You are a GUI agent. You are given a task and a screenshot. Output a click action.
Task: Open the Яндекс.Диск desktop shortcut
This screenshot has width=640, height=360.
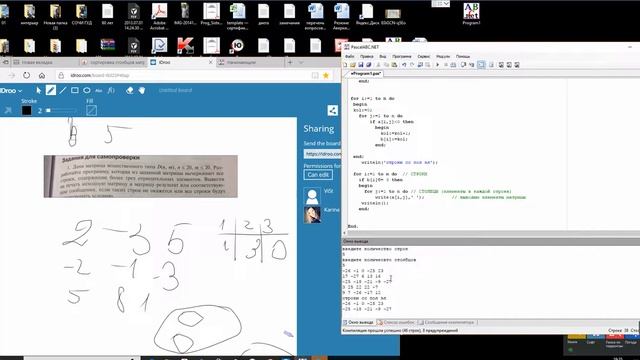(x=367, y=14)
